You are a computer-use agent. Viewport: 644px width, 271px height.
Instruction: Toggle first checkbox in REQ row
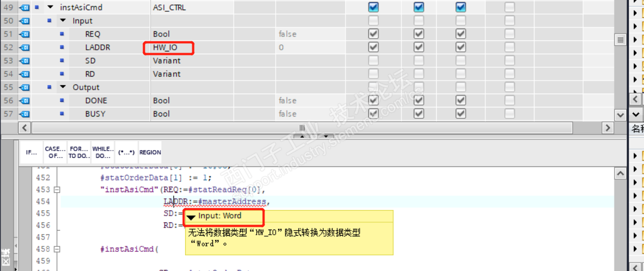click(373, 34)
